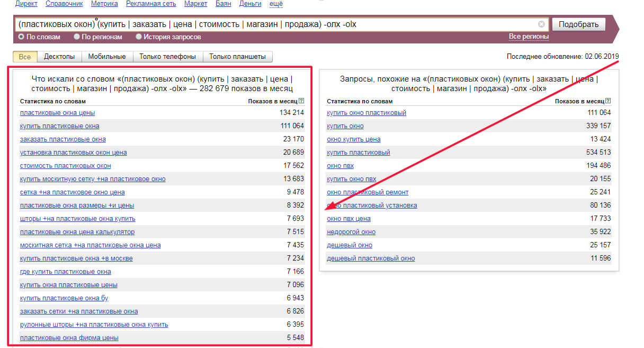Select the По словам radio button

pos(21,37)
